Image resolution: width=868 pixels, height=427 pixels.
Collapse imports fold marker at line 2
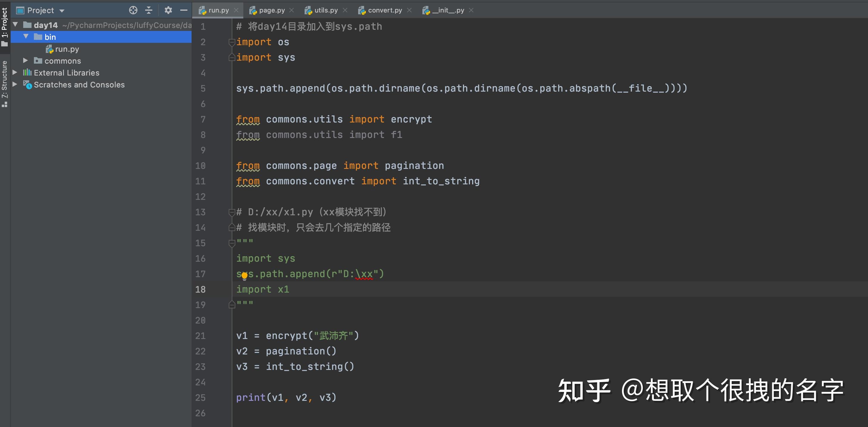coord(231,42)
